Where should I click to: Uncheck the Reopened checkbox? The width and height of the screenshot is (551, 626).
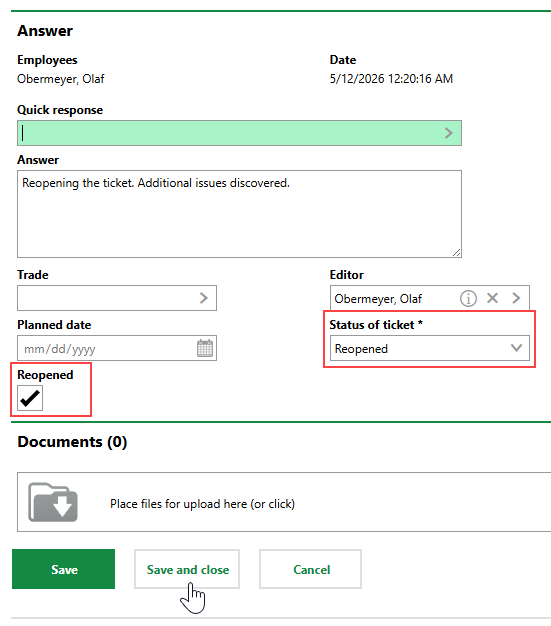click(x=30, y=398)
